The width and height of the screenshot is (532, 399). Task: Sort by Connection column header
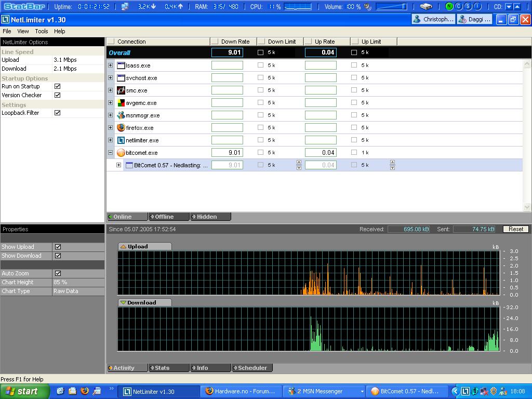(x=158, y=42)
